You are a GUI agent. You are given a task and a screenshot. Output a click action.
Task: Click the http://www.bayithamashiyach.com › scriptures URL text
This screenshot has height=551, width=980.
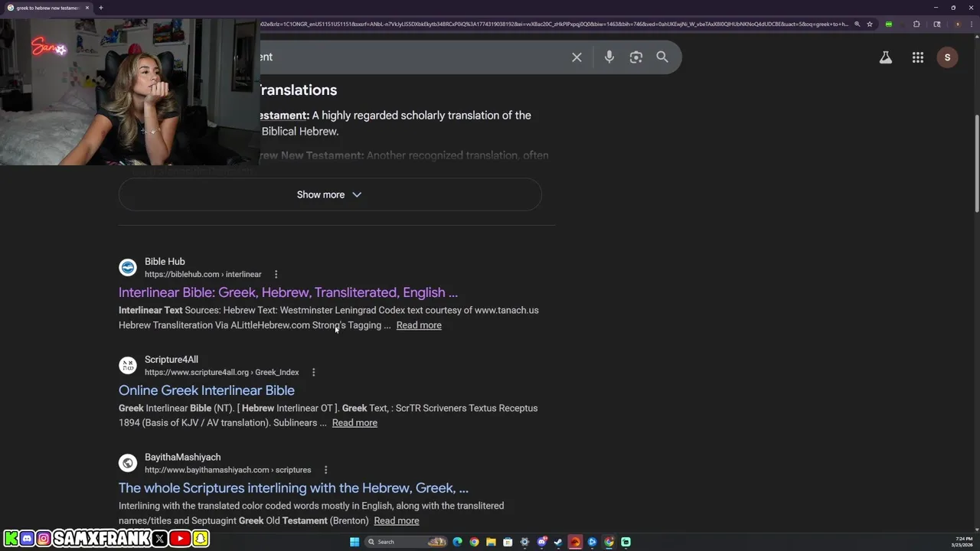pos(228,470)
